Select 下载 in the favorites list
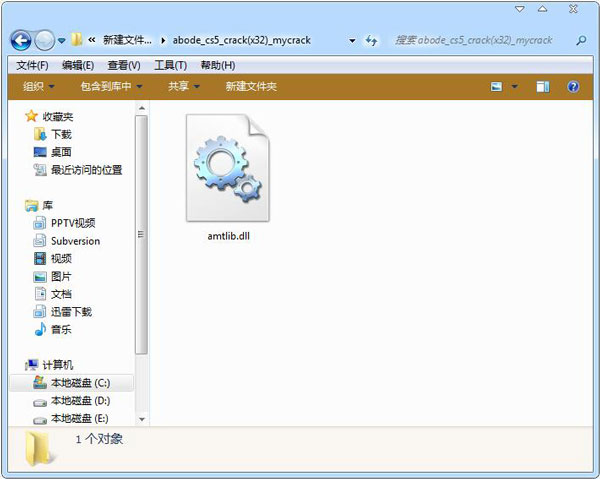 click(x=61, y=134)
